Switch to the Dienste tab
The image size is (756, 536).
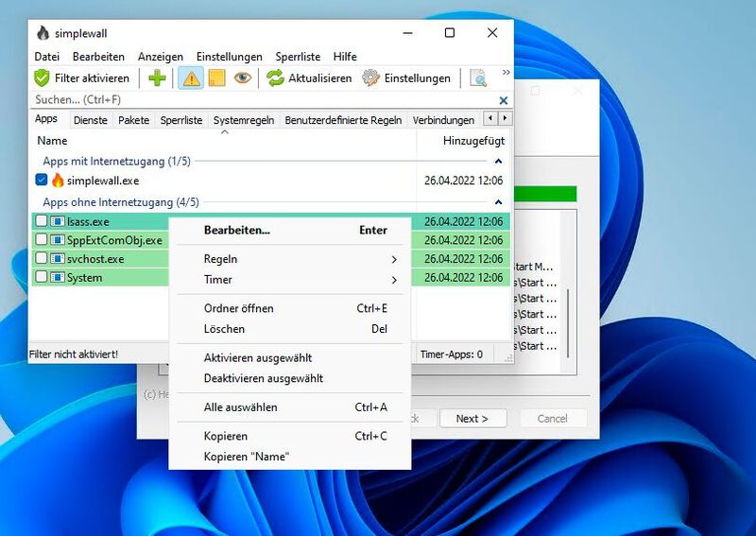point(90,120)
